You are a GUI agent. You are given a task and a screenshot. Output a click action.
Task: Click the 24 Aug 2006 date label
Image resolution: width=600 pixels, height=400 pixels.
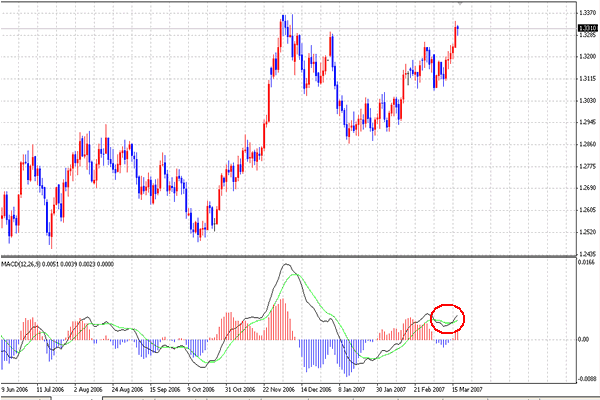coord(127,390)
